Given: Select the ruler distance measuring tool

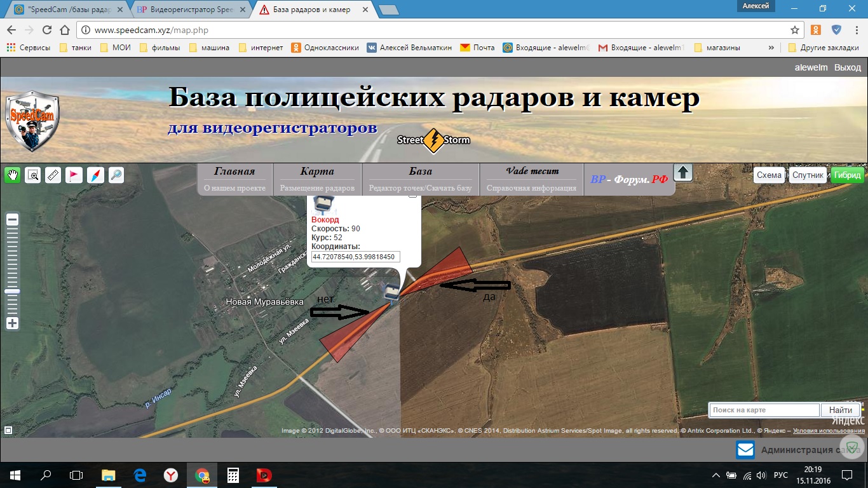Looking at the screenshot, I should coord(53,175).
